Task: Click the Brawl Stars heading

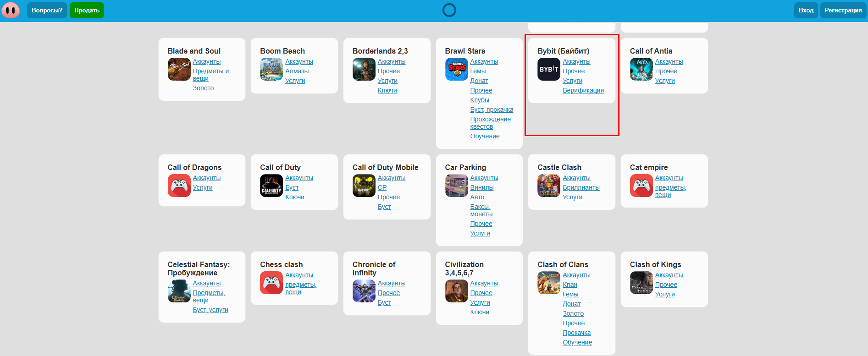Action: 465,51
